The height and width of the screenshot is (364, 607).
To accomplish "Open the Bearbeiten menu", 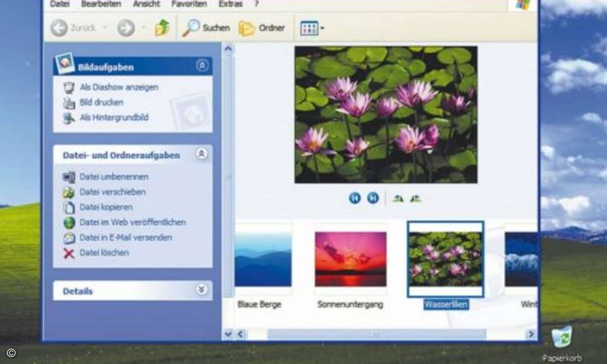I will 101,4.
